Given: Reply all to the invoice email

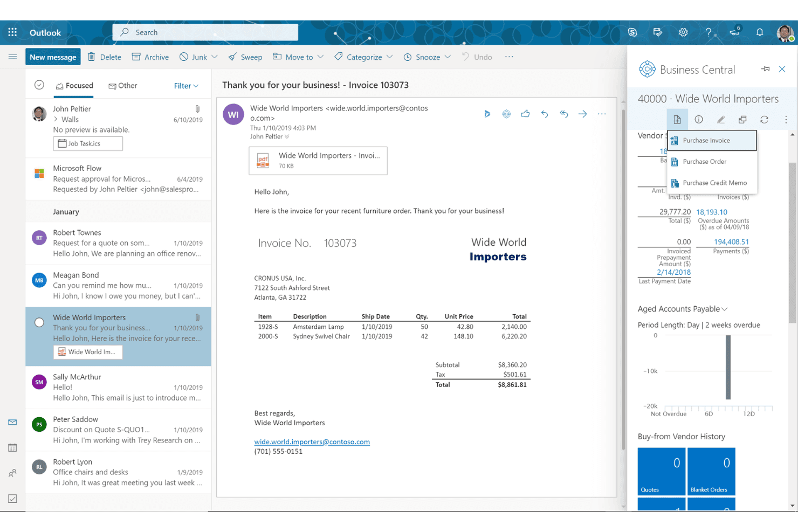Looking at the screenshot, I should pyautogui.click(x=564, y=114).
